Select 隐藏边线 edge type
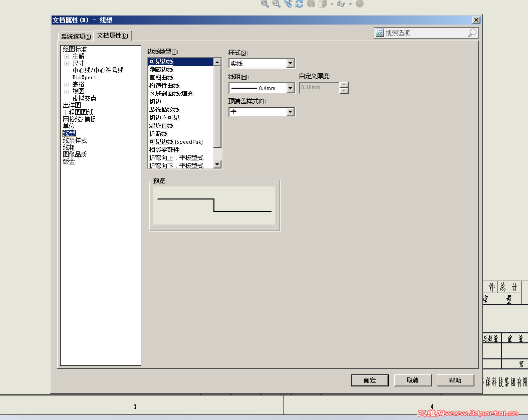The width and height of the screenshot is (528, 420). point(181,70)
